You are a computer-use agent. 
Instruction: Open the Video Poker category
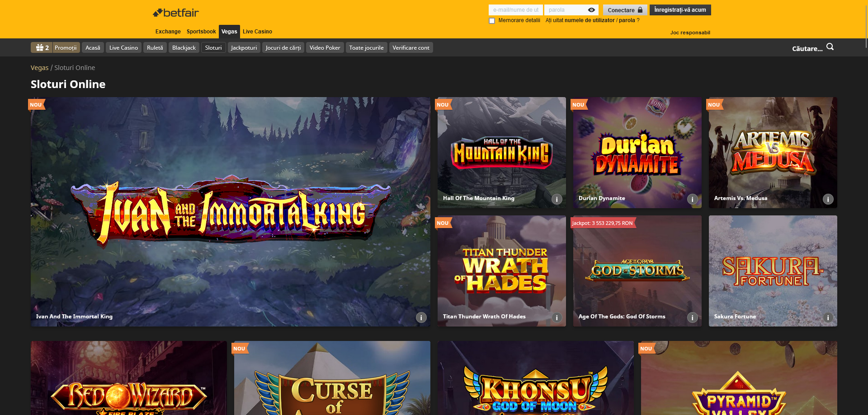click(x=325, y=47)
